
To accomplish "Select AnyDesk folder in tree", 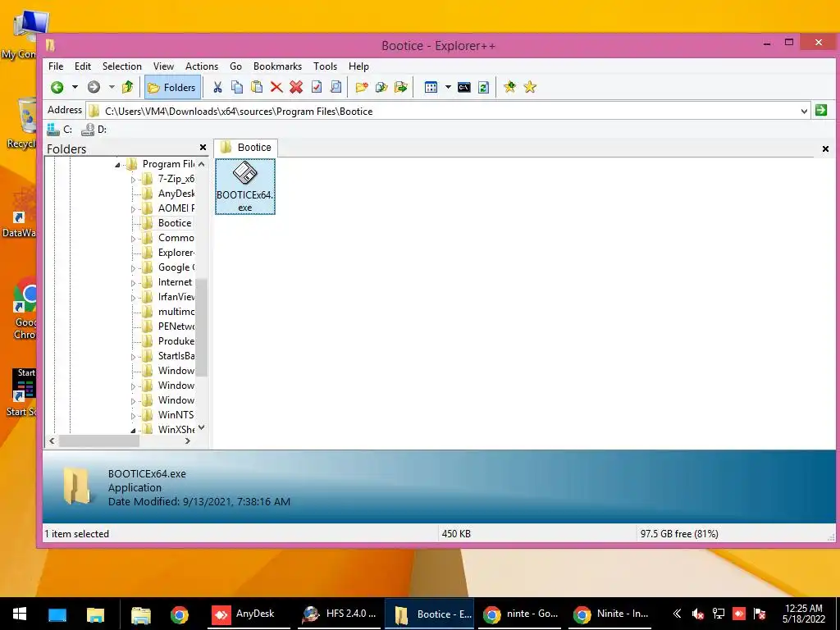I will tap(176, 194).
